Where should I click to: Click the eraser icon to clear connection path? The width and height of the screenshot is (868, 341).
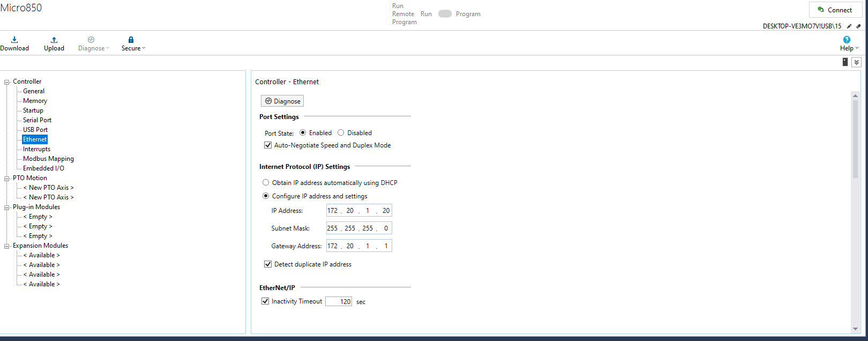[x=858, y=26]
